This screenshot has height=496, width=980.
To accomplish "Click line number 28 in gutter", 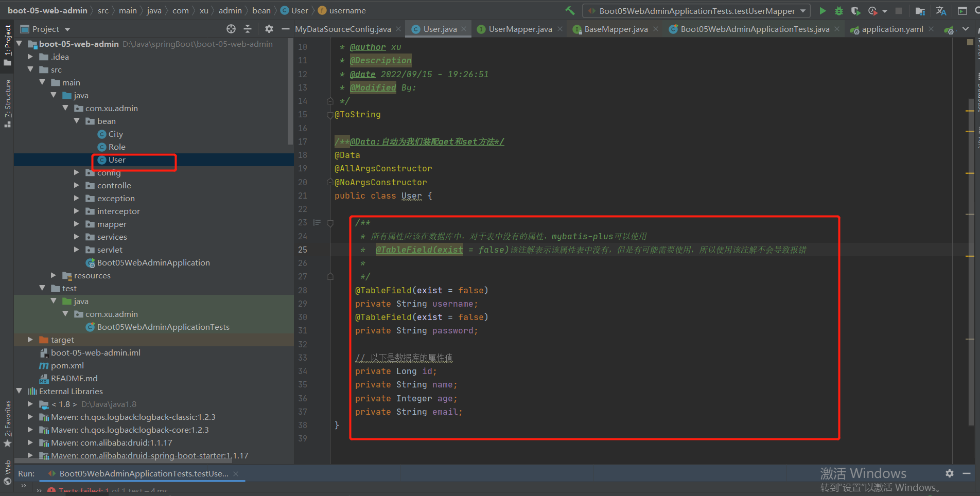I will [x=303, y=290].
